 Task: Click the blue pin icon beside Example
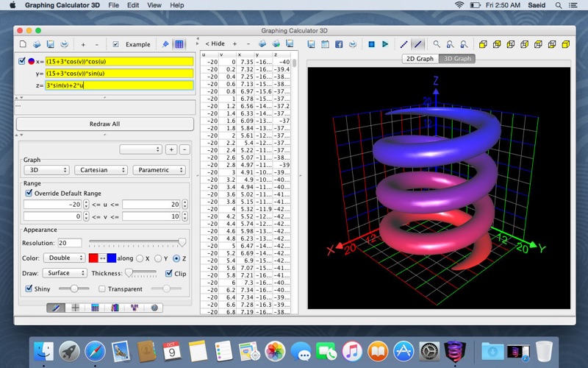pyautogui.click(x=165, y=44)
